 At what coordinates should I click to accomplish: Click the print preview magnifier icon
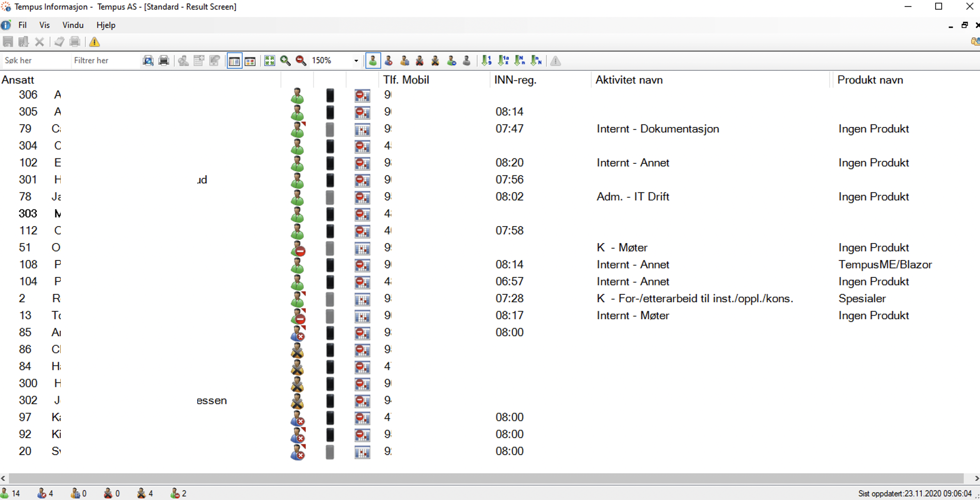148,61
